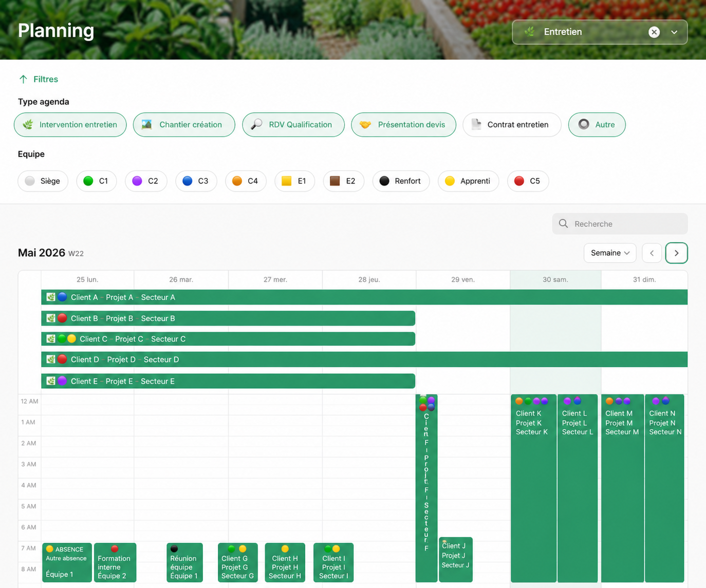Open the Client G Projet G event
The width and height of the screenshot is (706, 588).
tap(237, 562)
